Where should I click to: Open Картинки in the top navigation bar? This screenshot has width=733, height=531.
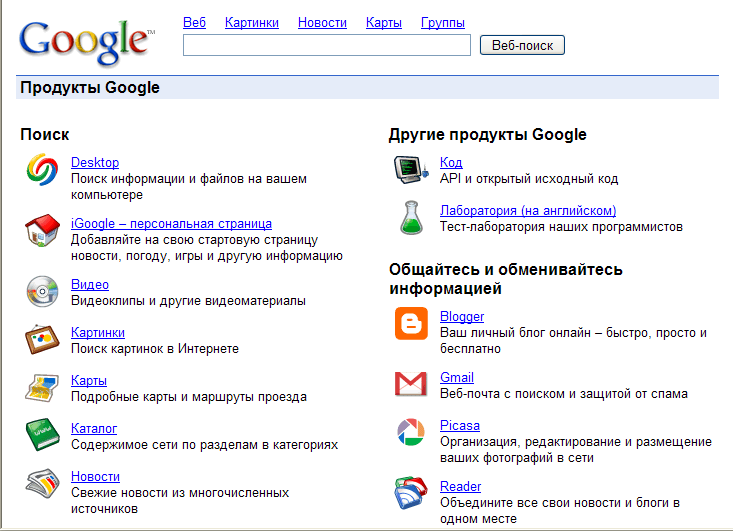(252, 22)
